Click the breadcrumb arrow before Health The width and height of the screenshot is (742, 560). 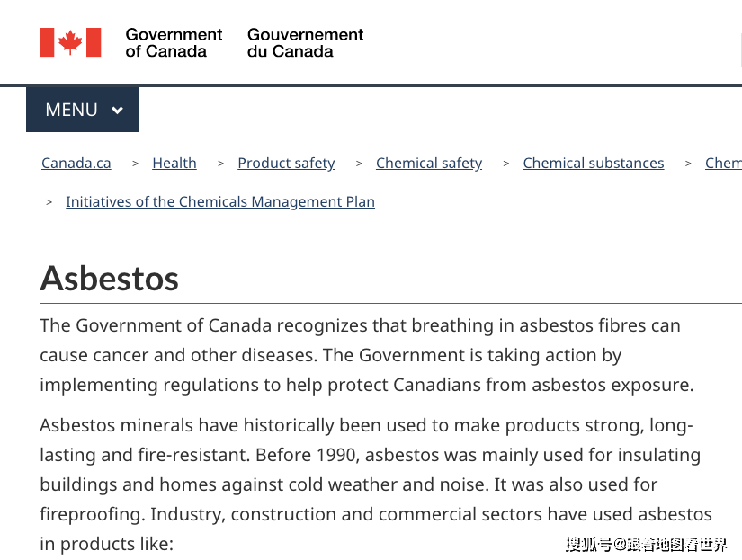pyautogui.click(x=136, y=164)
